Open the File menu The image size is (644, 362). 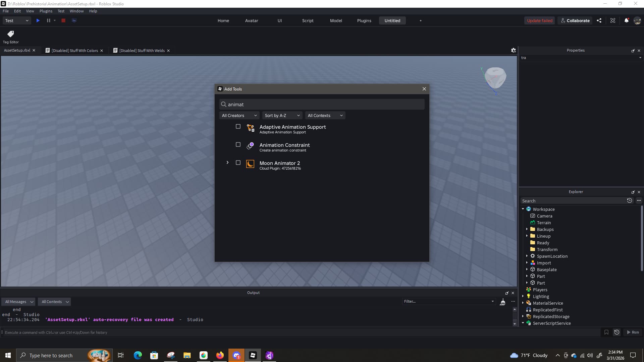point(6,11)
